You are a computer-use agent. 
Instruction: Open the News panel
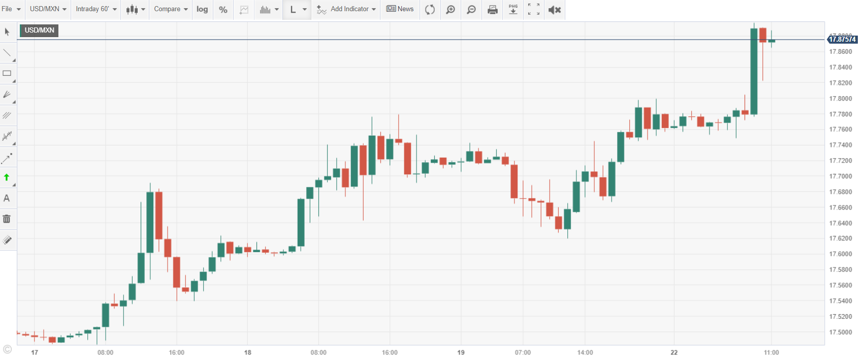pos(400,9)
